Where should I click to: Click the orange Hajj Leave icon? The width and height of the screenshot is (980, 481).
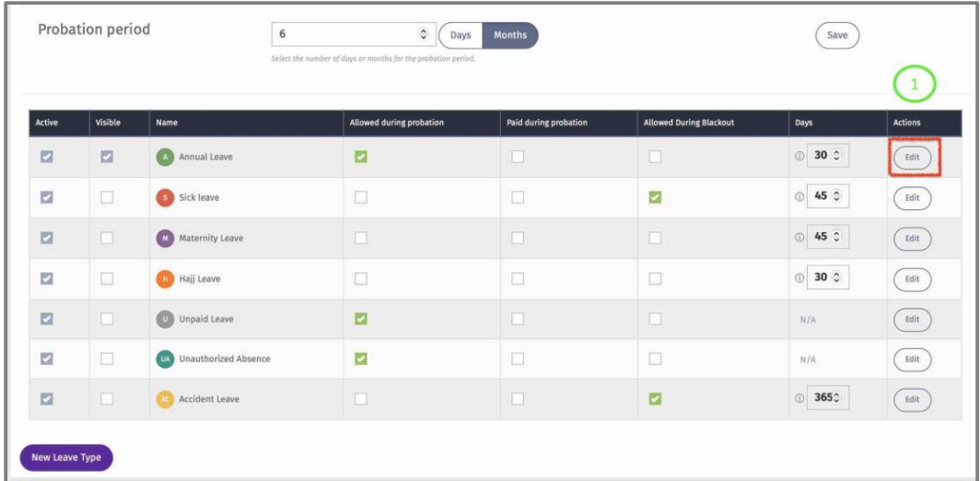[164, 278]
